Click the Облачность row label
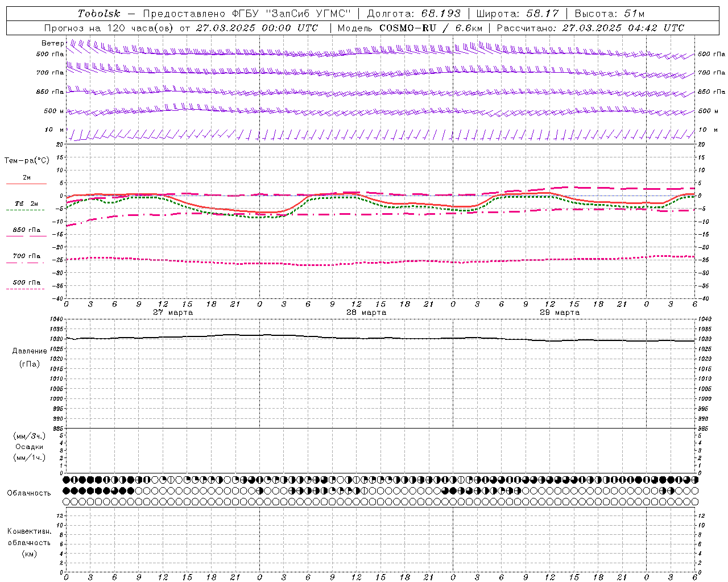The width and height of the screenshot is (728, 582). (29, 493)
